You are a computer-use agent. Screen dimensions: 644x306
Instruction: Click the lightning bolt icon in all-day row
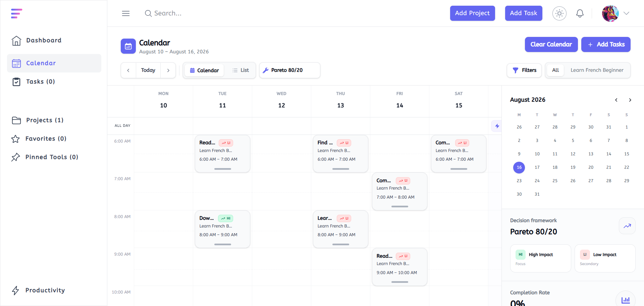click(x=497, y=126)
